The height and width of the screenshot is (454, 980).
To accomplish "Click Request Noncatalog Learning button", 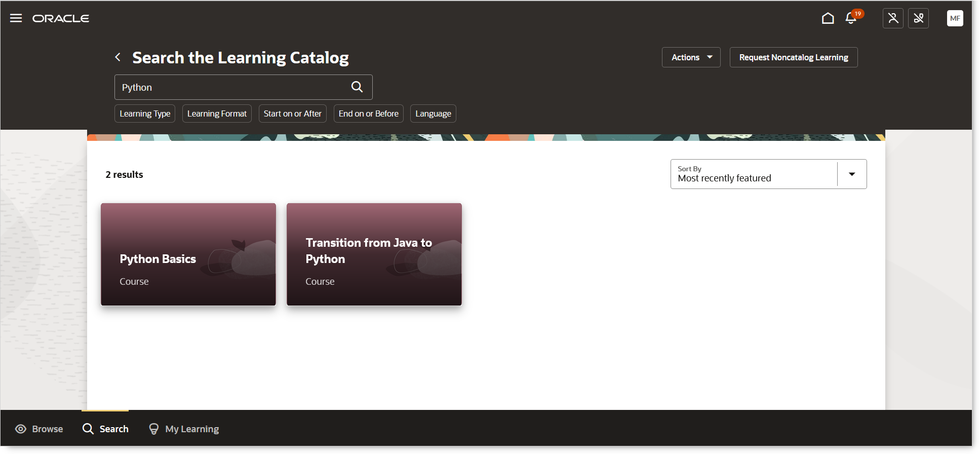I will pyautogui.click(x=793, y=57).
